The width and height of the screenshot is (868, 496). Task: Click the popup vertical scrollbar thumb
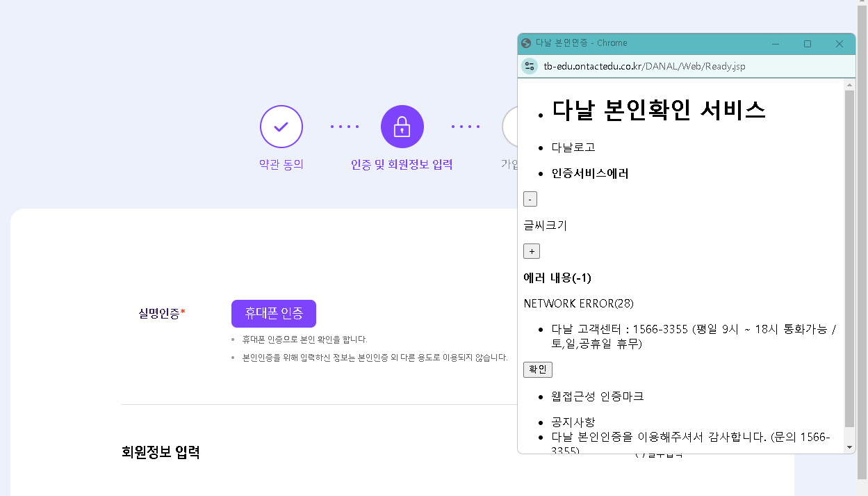pos(849,257)
